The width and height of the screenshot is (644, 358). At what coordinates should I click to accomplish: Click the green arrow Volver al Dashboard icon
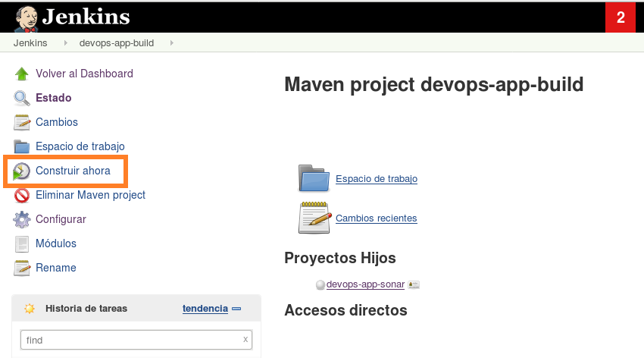click(21, 74)
